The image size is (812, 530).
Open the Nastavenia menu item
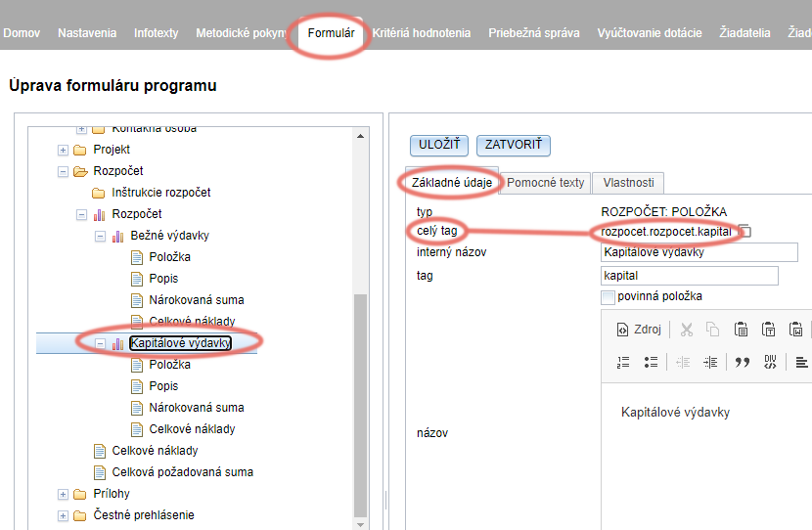pos(87,33)
